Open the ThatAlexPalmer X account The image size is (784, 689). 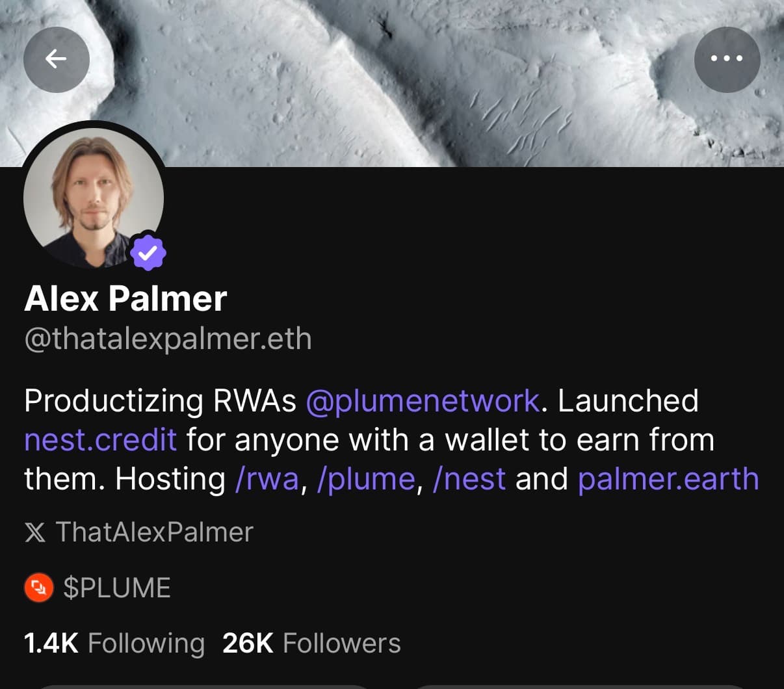154,532
